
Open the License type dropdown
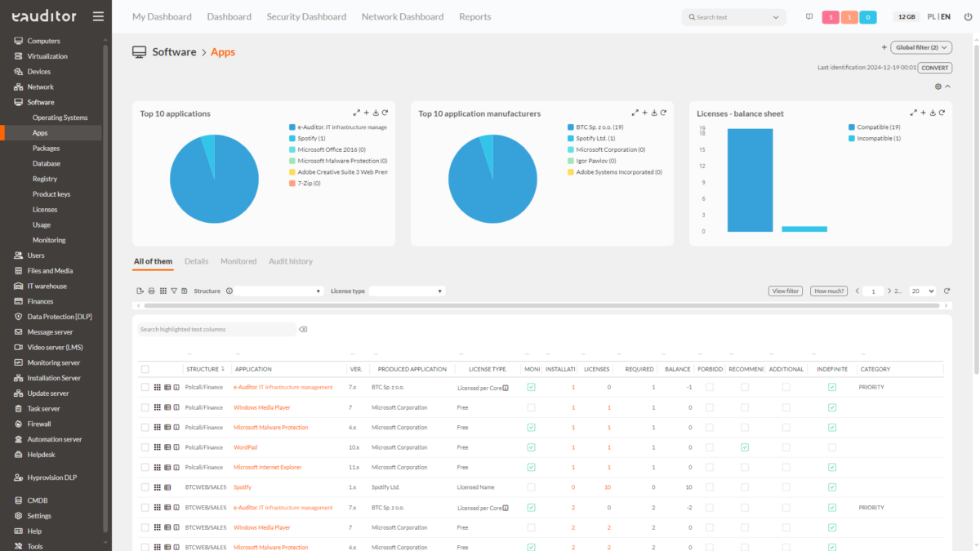pos(407,291)
